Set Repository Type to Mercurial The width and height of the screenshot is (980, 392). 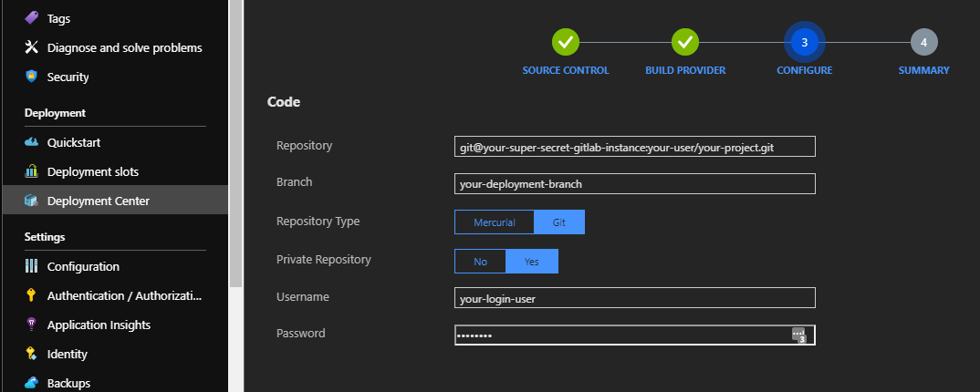(x=495, y=222)
